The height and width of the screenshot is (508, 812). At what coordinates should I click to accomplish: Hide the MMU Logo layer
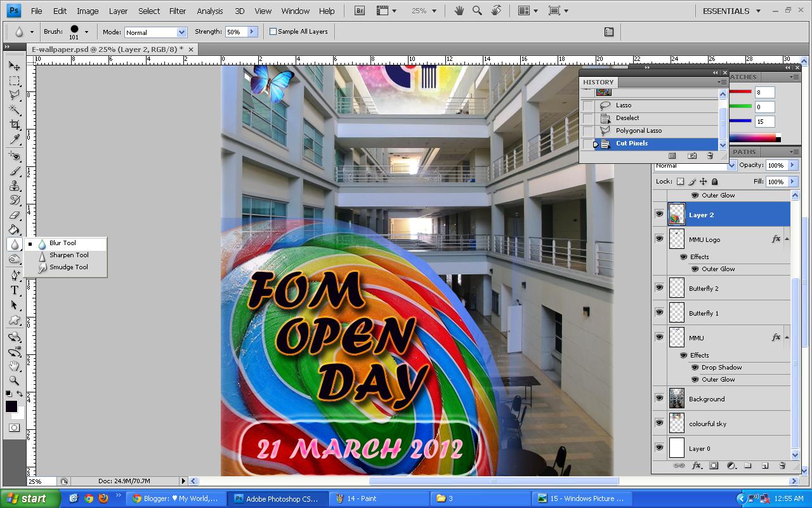tap(659, 239)
